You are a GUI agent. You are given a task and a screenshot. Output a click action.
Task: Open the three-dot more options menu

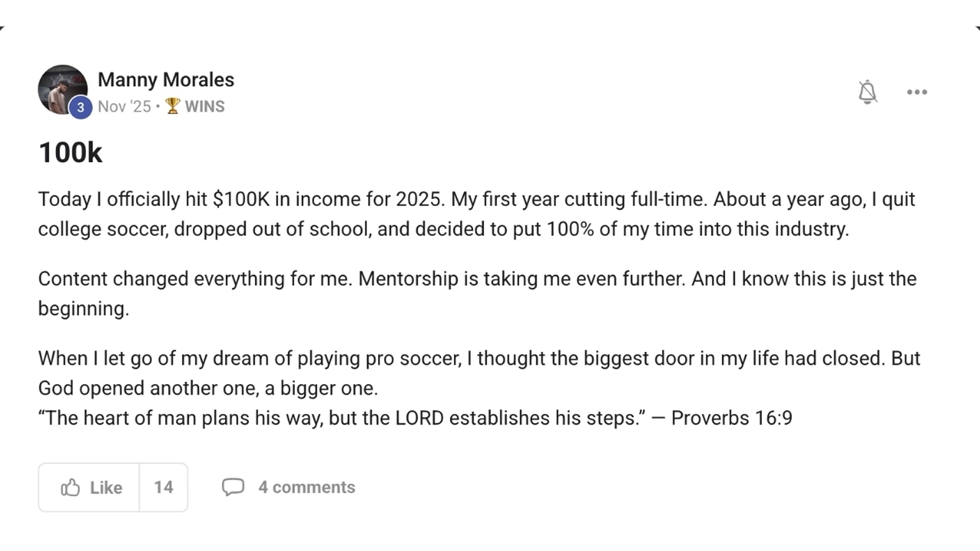[917, 92]
